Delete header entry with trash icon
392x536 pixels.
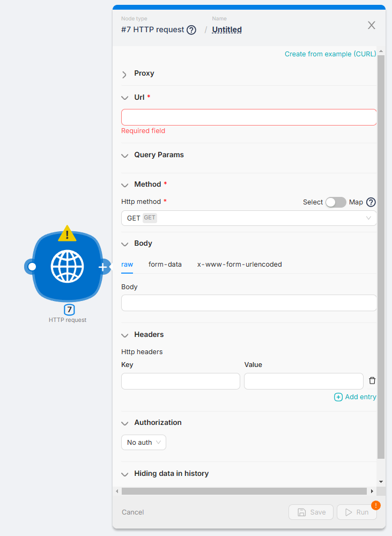point(372,381)
